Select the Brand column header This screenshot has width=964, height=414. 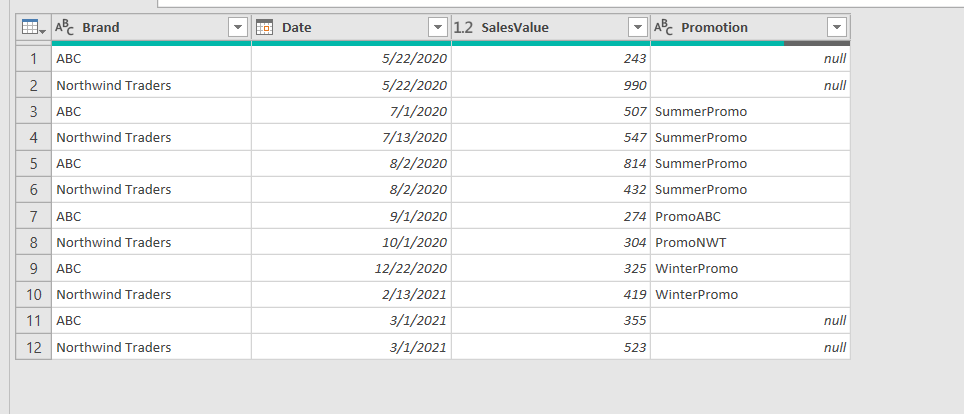point(151,27)
